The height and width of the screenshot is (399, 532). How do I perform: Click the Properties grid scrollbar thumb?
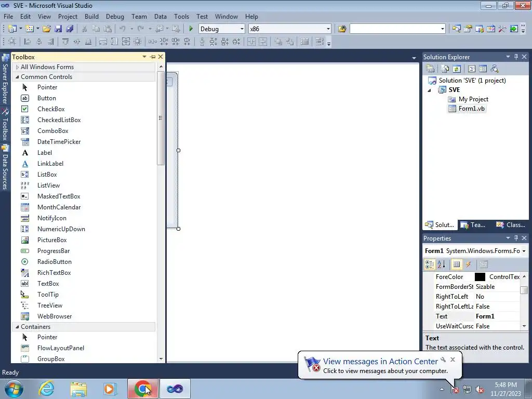524,290
